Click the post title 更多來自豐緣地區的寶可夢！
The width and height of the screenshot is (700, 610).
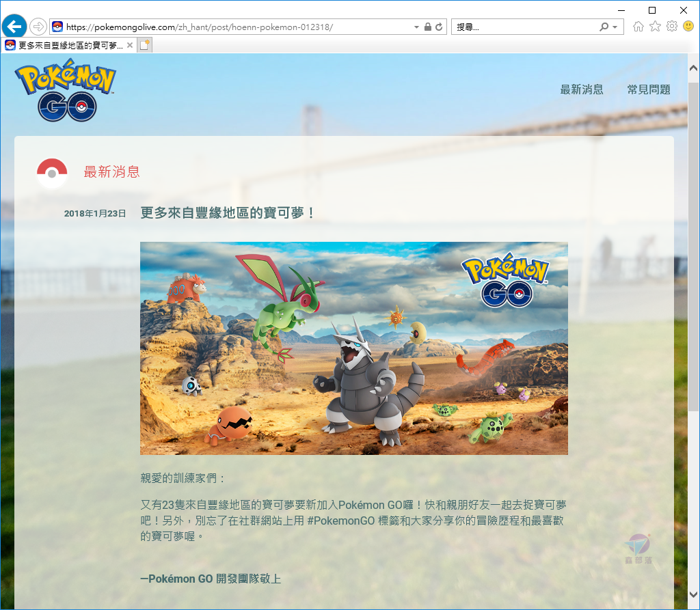tap(228, 213)
